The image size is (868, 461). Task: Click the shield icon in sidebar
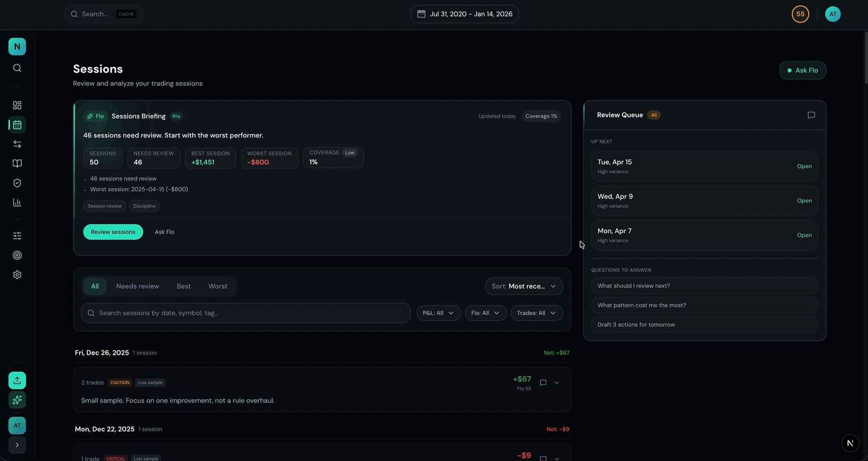point(17,183)
